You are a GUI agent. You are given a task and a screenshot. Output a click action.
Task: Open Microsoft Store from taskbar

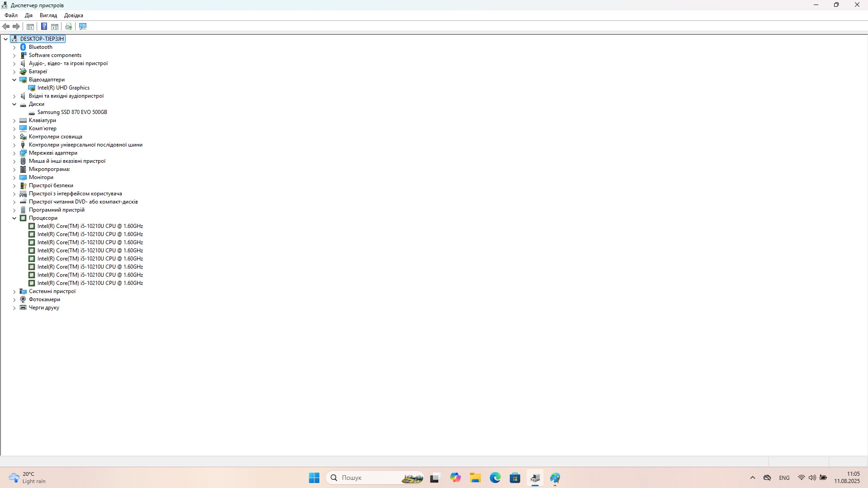[x=515, y=478]
